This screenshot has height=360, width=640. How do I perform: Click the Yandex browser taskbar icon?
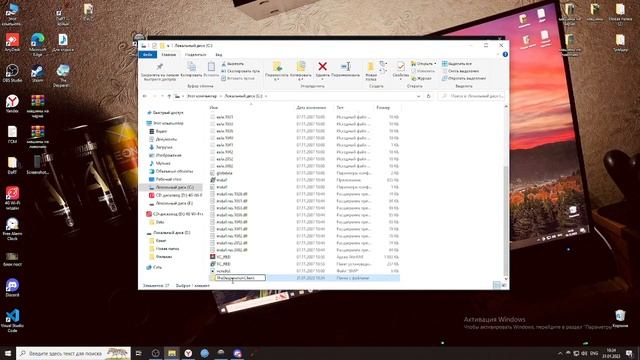pyautogui.click(x=188, y=353)
